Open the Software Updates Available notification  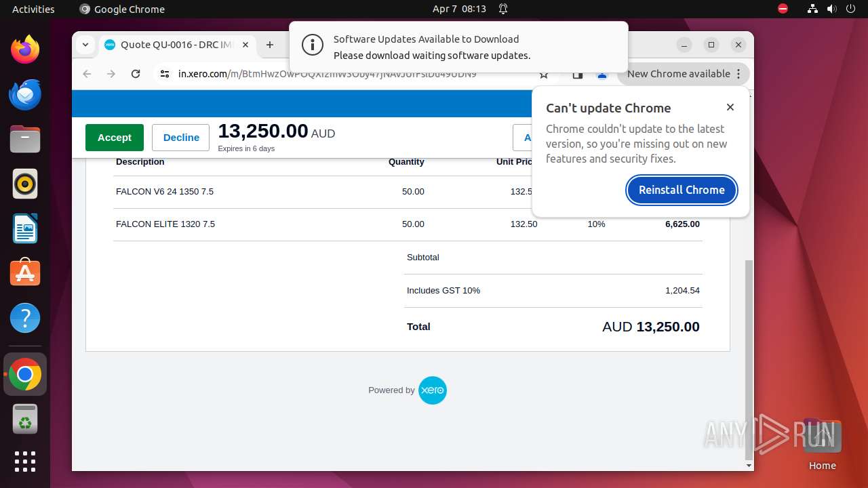458,47
